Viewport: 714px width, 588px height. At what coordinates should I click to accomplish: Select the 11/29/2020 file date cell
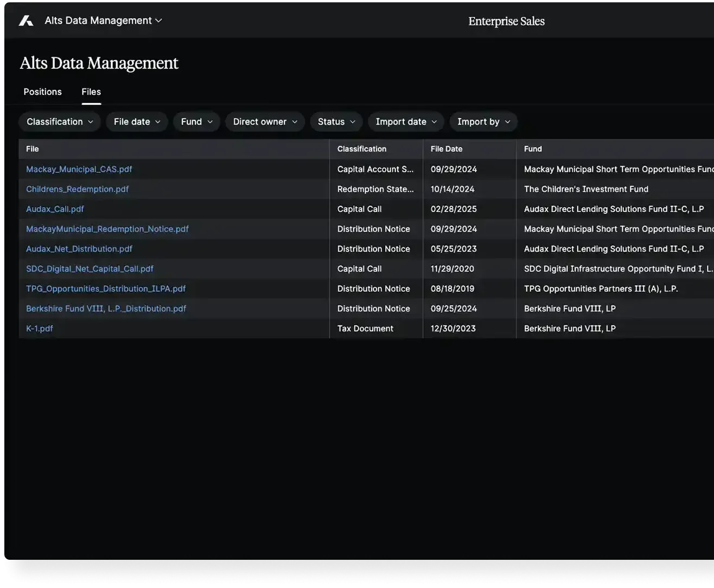point(469,269)
